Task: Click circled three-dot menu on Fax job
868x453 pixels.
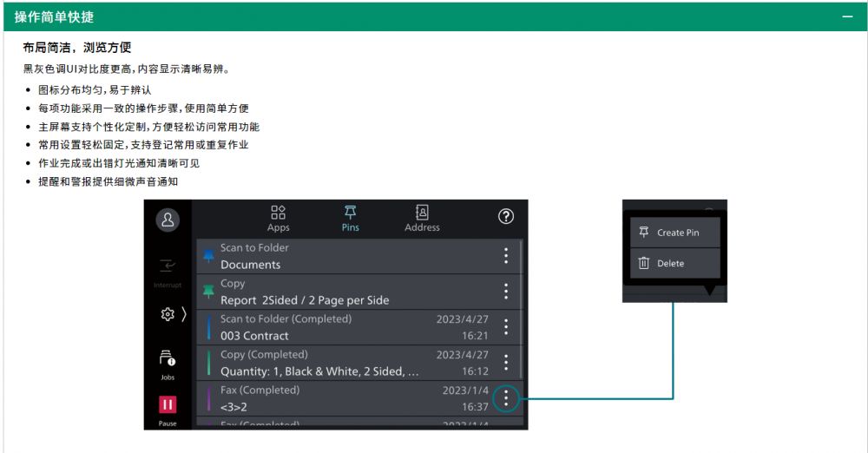Action: (x=506, y=398)
